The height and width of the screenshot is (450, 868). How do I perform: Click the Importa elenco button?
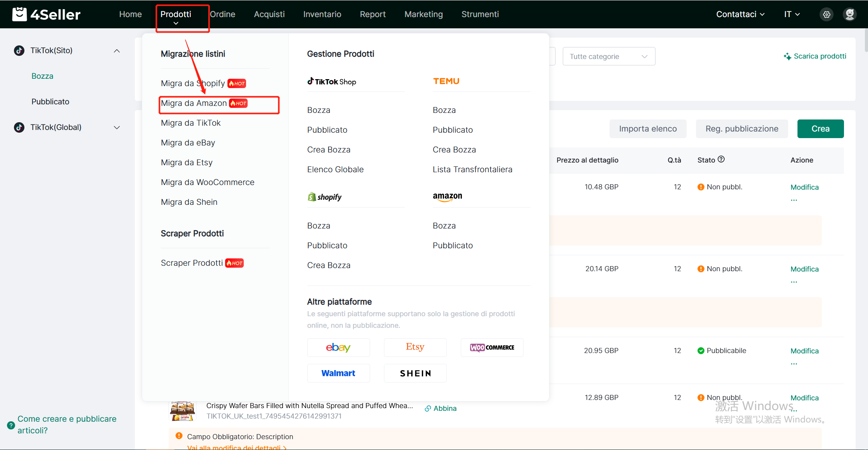pos(648,129)
